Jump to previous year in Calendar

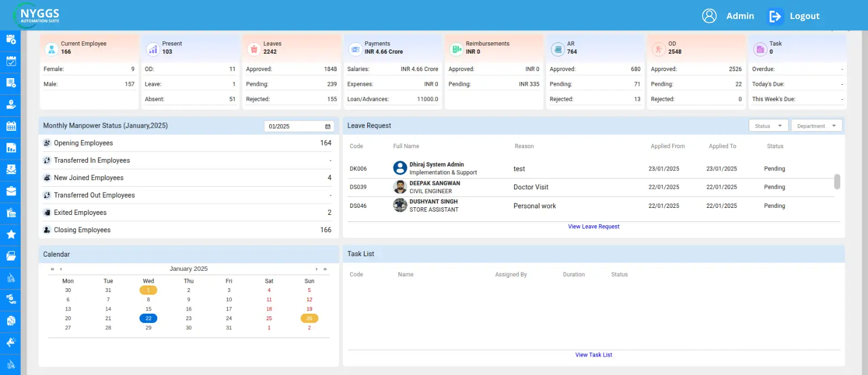coord(52,269)
